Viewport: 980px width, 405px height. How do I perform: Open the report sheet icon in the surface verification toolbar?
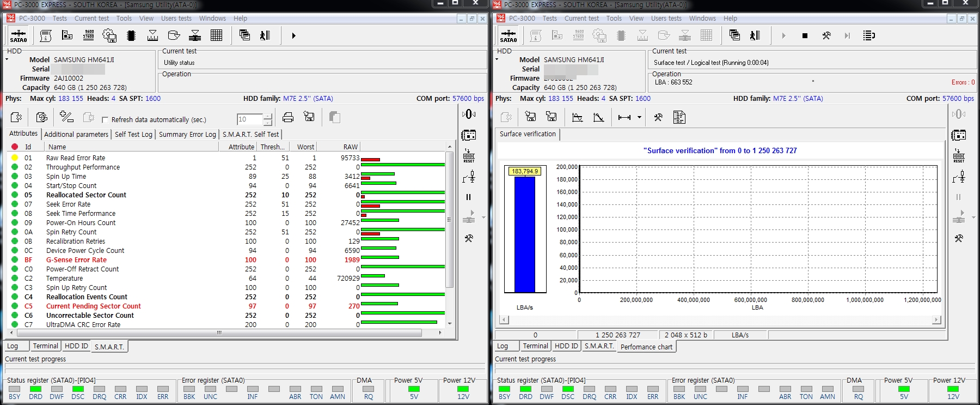point(679,117)
